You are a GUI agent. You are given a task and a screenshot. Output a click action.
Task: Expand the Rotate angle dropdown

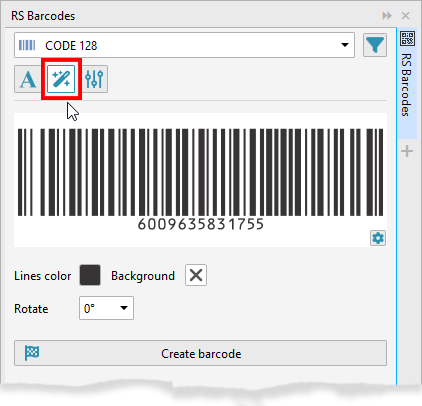106,308
